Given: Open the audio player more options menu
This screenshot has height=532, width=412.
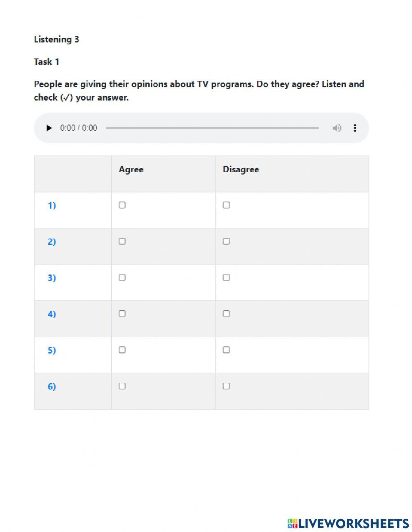Looking at the screenshot, I should coord(355,128).
